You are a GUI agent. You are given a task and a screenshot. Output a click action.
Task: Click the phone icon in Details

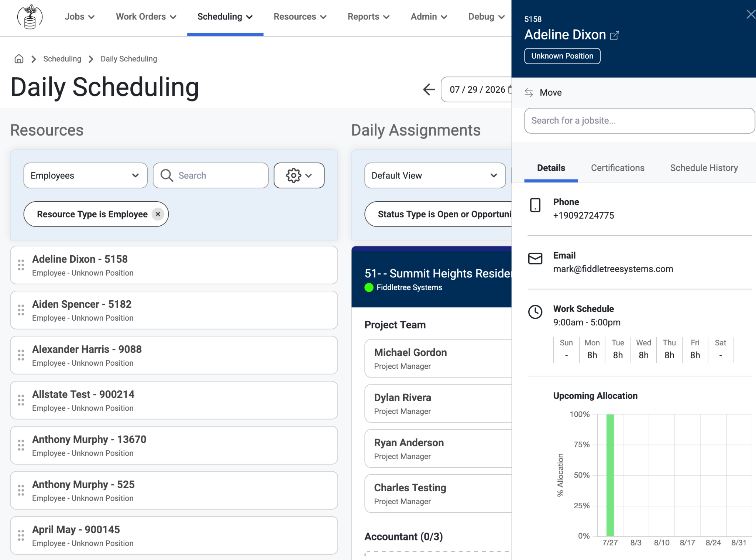coord(535,205)
